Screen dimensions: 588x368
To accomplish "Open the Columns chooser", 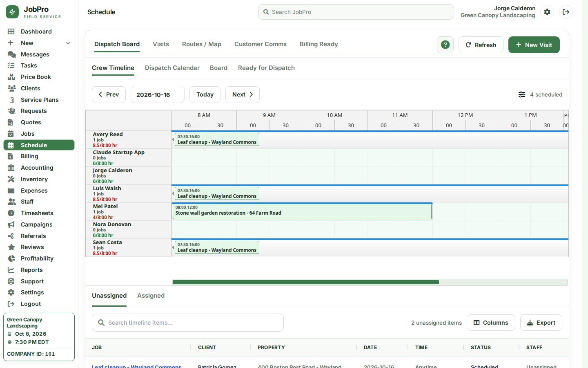I will click(x=491, y=323).
